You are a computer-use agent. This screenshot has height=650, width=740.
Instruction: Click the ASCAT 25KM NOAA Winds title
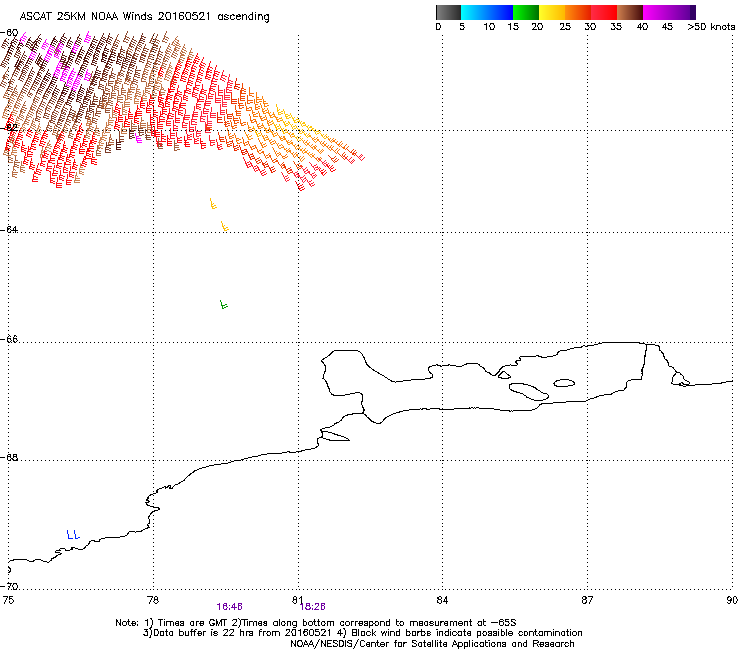[x=144, y=17]
